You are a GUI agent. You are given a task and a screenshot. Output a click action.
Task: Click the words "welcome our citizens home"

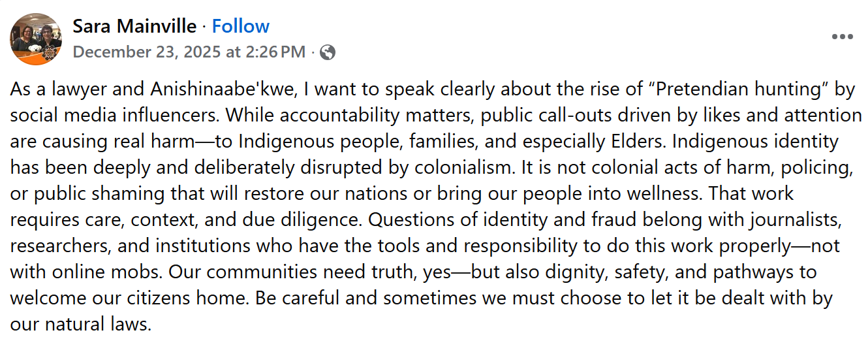click(129, 298)
